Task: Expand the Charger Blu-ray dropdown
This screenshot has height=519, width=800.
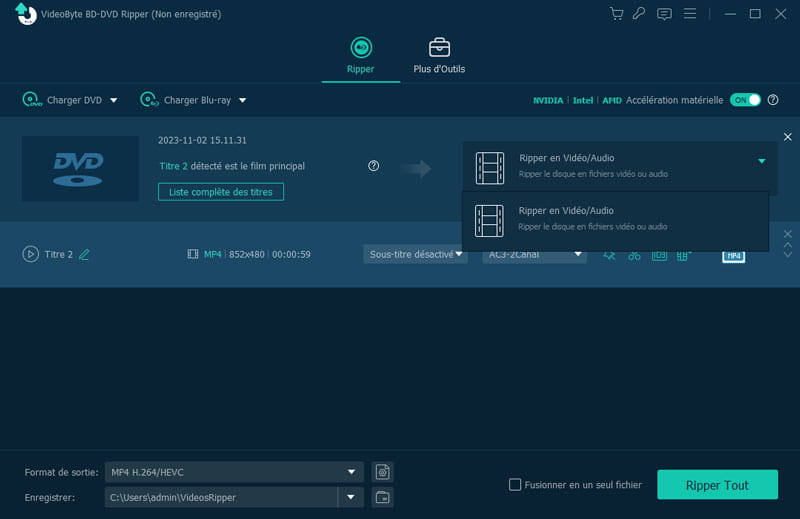Action: pyautogui.click(x=242, y=100)
